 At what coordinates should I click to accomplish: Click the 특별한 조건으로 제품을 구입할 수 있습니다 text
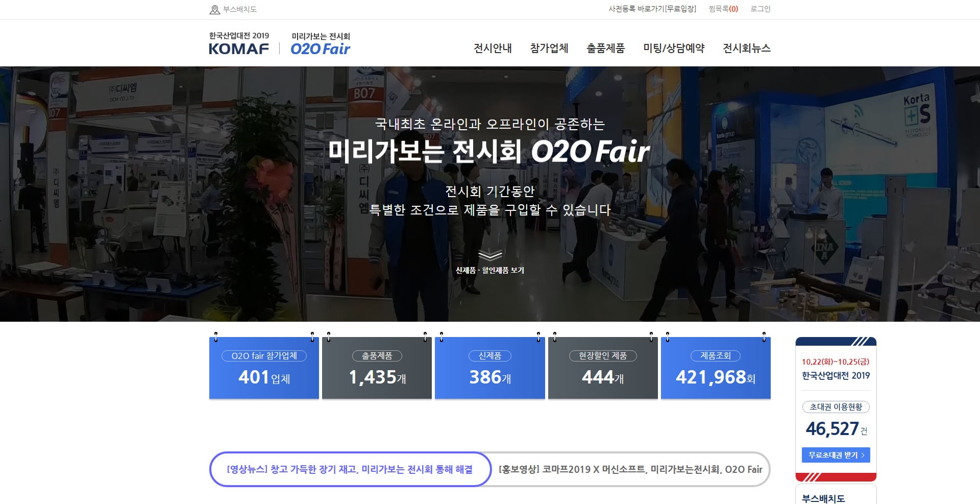490,210
